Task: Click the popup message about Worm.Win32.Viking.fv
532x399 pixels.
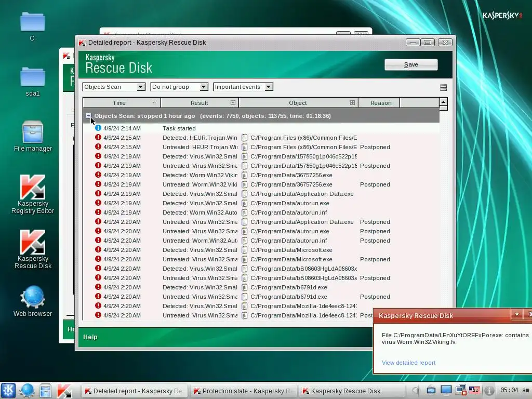Action: click(x=455, y=338)
